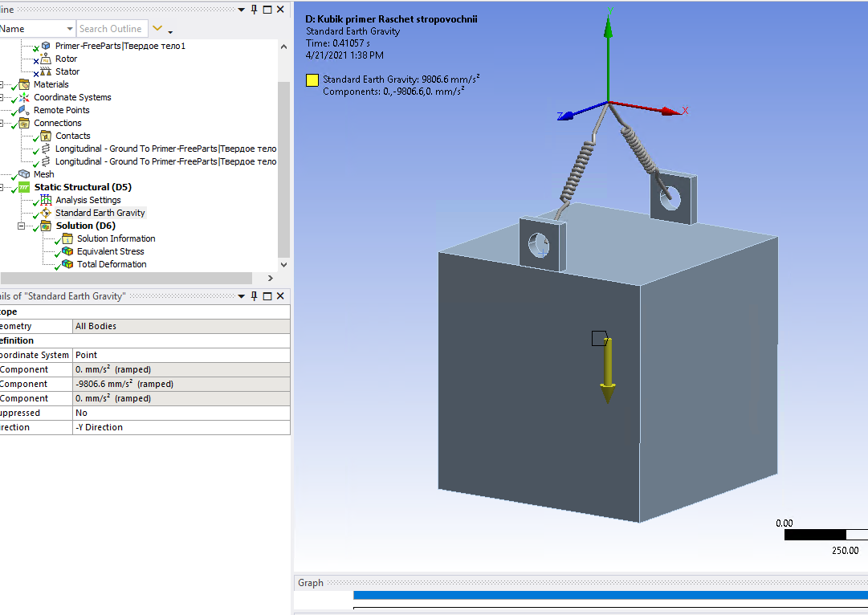Viewport: 868px width, 615px height.
Task: Select the Solution Information tree item
Action: (x=116, y=238)
